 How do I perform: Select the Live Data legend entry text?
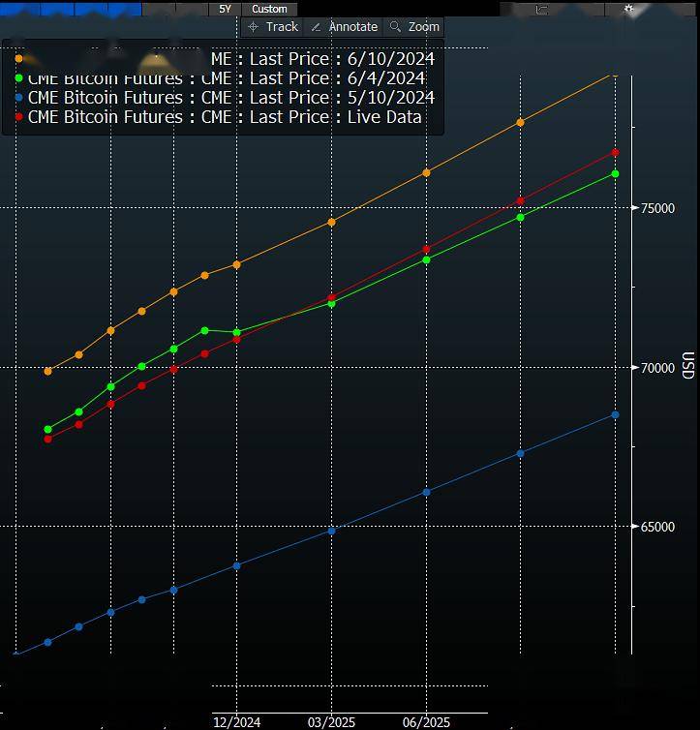[x=225, y=117]
